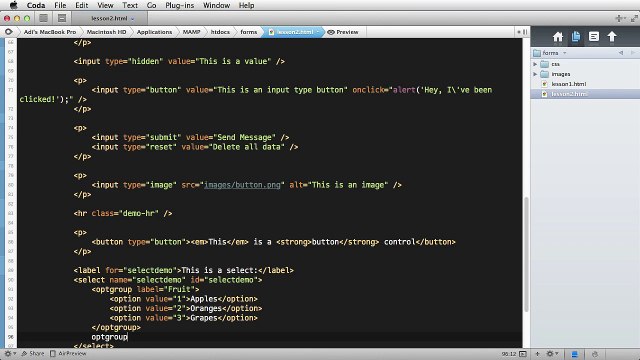Select the css folder icon

tap(544, 64)
